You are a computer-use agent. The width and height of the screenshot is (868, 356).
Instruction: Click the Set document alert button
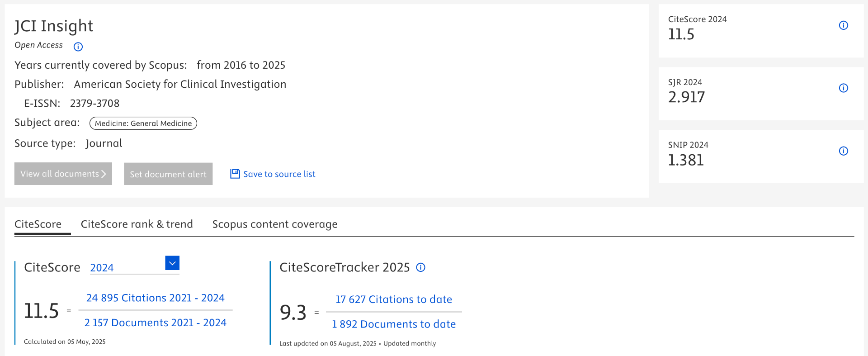[168, 174]
